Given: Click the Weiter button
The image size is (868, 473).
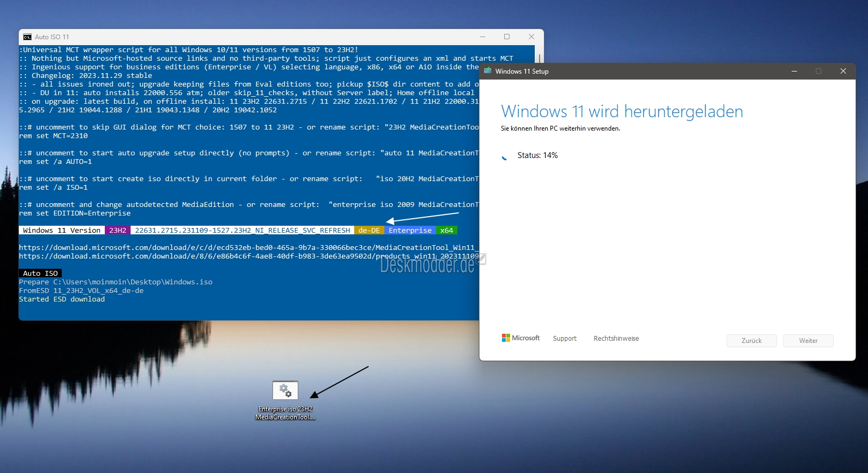Looking at the screenshot, I should (x=808, y=341).
